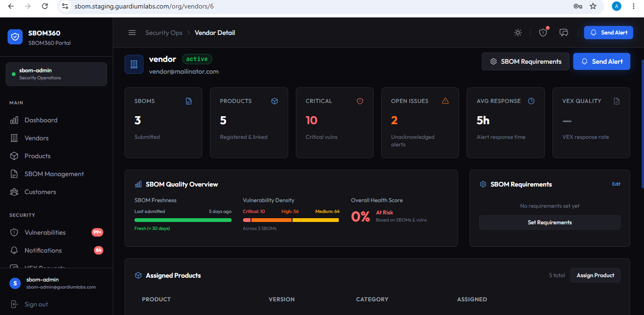Click the SBOM Requirements panel gear icon
Viewport: 644px width, 315px height.
pos(483,184)
